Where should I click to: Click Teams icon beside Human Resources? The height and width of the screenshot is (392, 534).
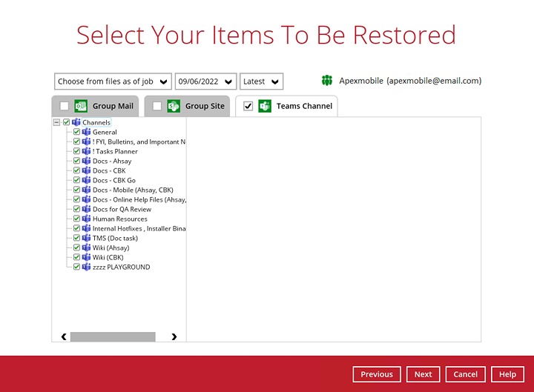pos(86,219)
